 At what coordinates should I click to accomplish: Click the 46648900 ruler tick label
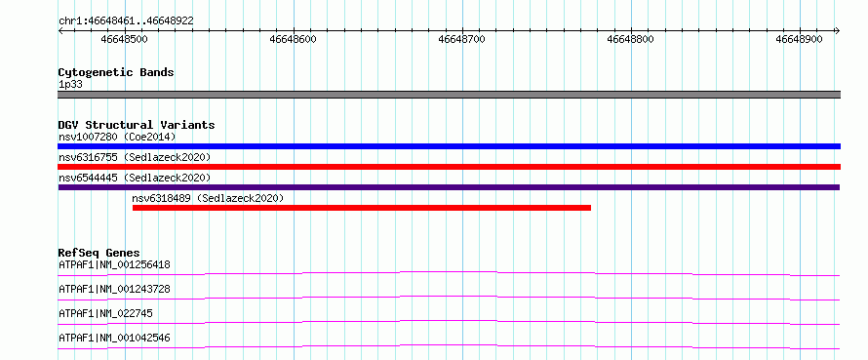(800, 40)
